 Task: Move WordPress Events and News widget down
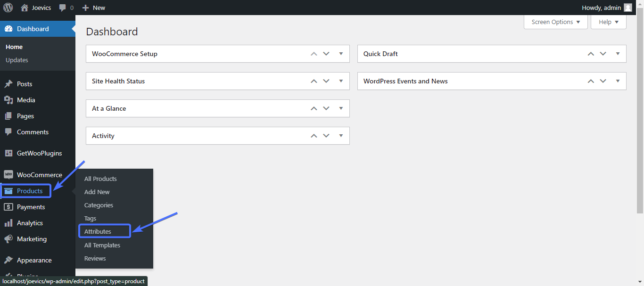(x=603, y=81)
